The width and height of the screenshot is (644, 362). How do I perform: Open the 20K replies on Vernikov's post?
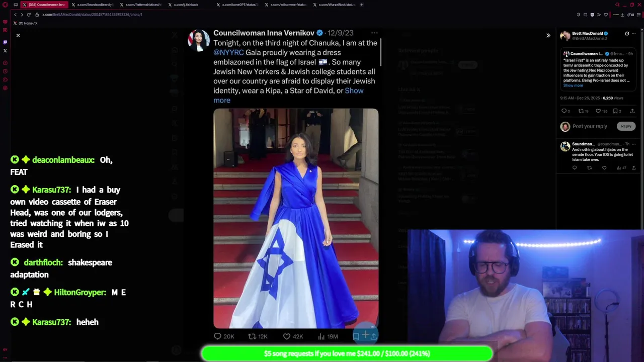pos(224,336)
